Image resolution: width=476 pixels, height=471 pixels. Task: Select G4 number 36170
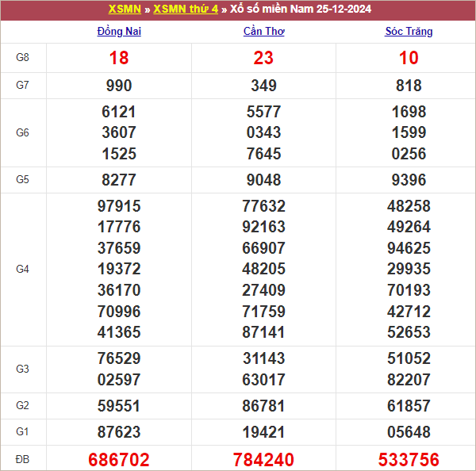click(119, 290)
